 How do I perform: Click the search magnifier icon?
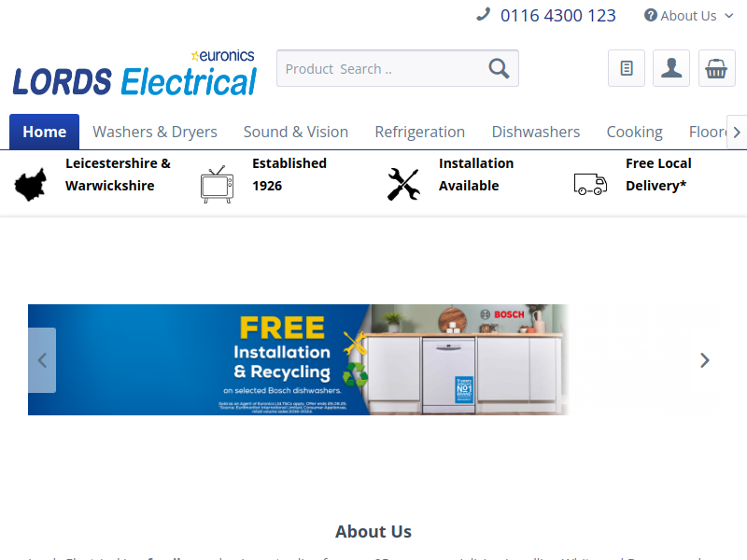pos(499,68)
